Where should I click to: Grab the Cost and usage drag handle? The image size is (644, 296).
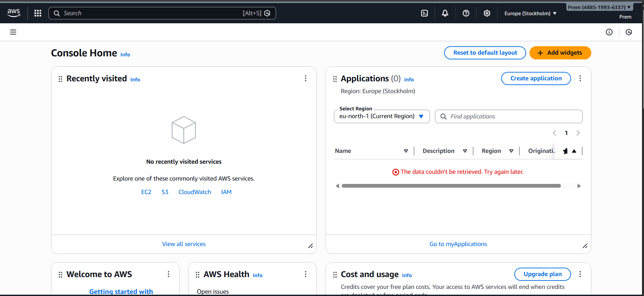(x=335, y=275)
